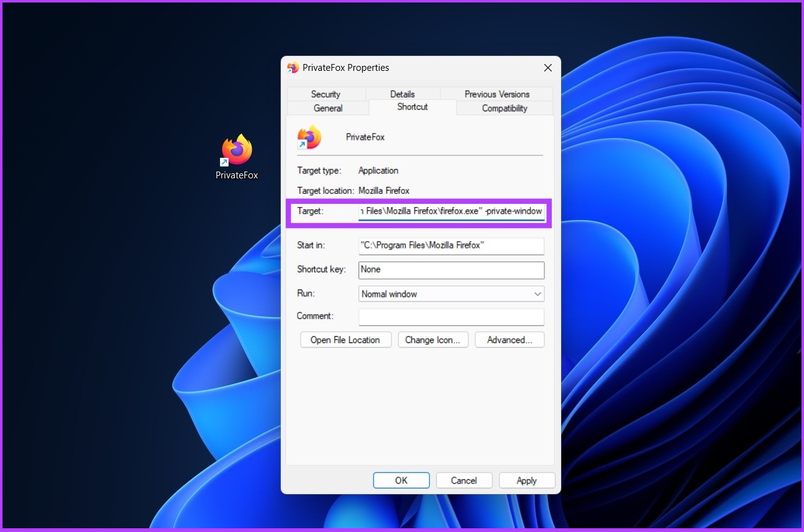Image resolution: width=804 pixels, height=532 pixels.
Task: Click the Apply button
Action: pyautogui.click(x=527, y=480)
